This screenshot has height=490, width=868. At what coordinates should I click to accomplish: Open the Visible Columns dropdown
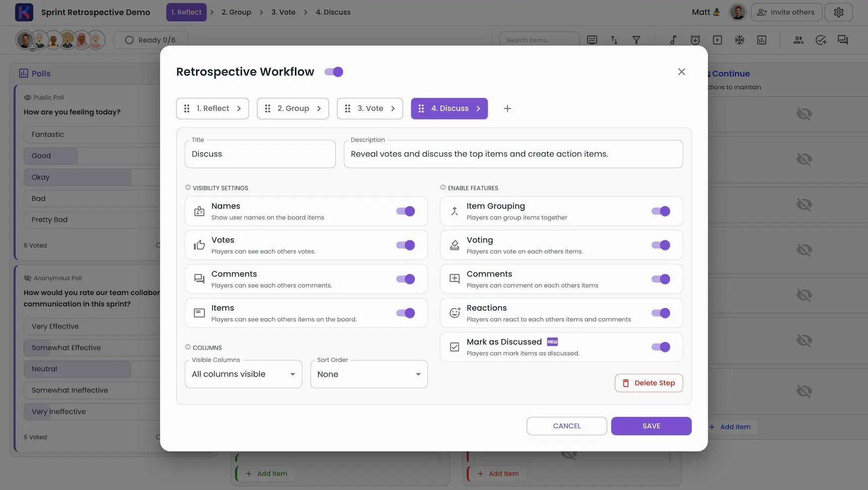click(244, 374)
